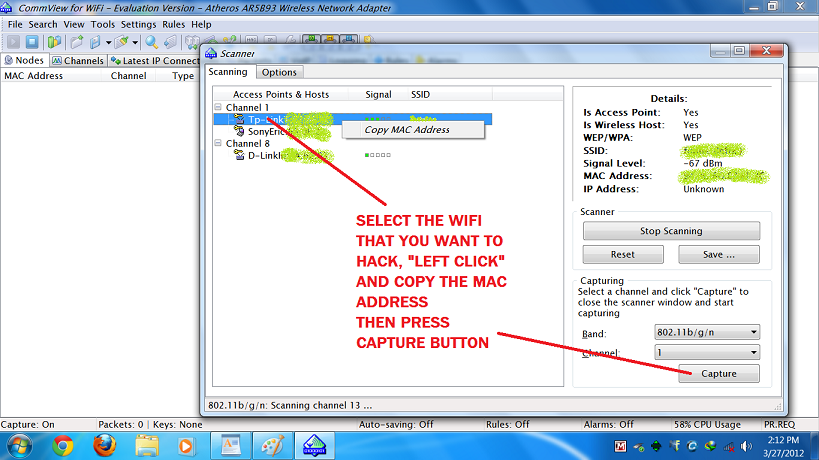
Task: Click the D-Link signal strength indicator
Action: point(378,155)
